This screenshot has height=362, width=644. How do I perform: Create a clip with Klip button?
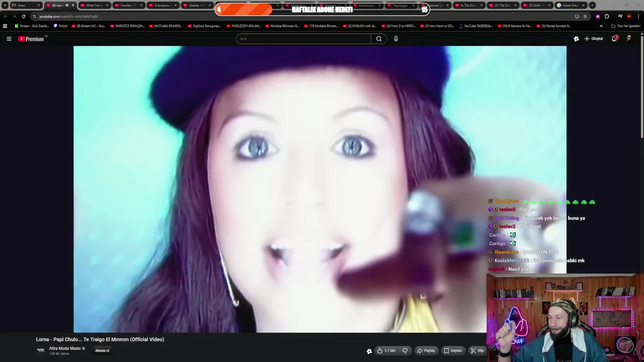[x=477, y=350]
